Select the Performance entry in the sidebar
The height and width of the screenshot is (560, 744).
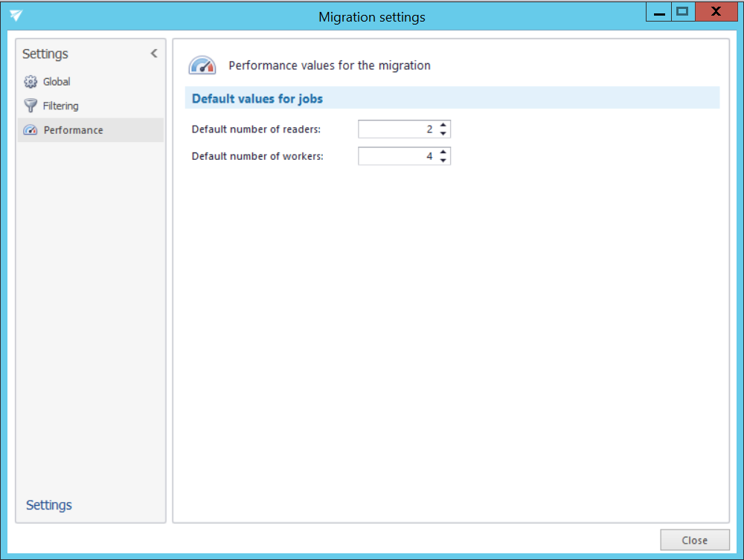[x=73, y=130]
